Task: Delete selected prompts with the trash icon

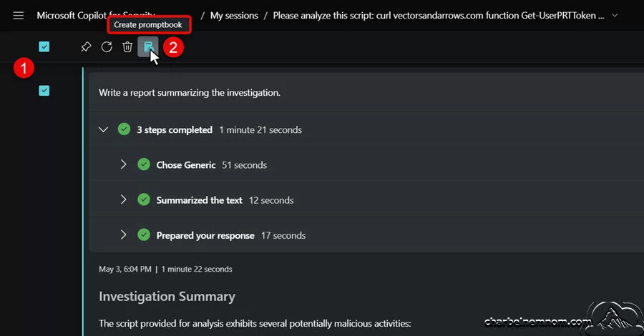Action: point(127,46)
